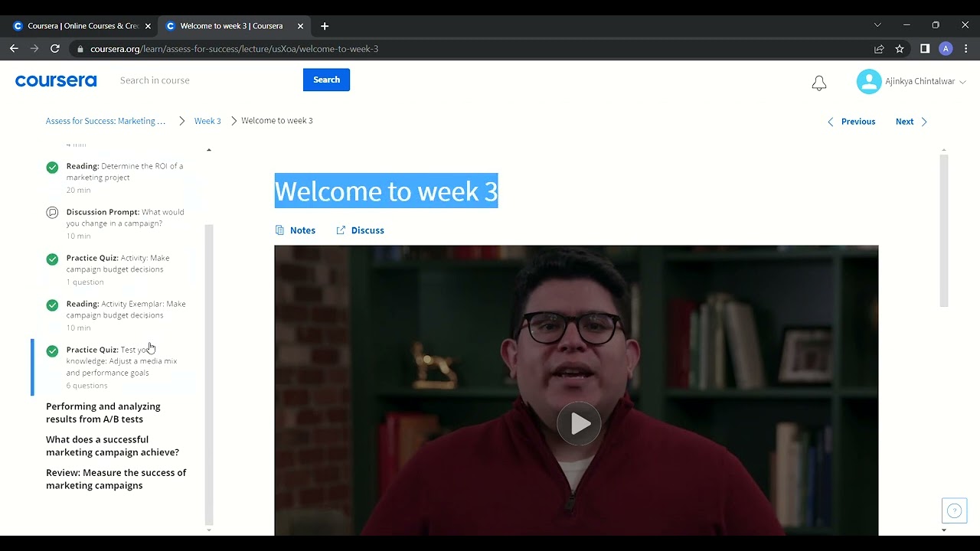Click the discussion bubble icon beside Discussion Prompt
The height and width of the screenshot is (551, 980).
click(x=52, y=213)
